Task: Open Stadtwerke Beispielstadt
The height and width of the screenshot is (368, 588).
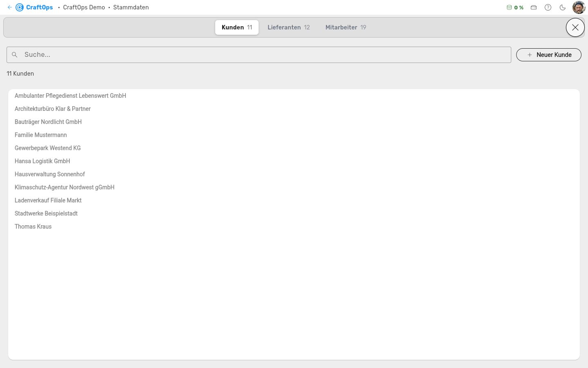Action: click(294, 213)
